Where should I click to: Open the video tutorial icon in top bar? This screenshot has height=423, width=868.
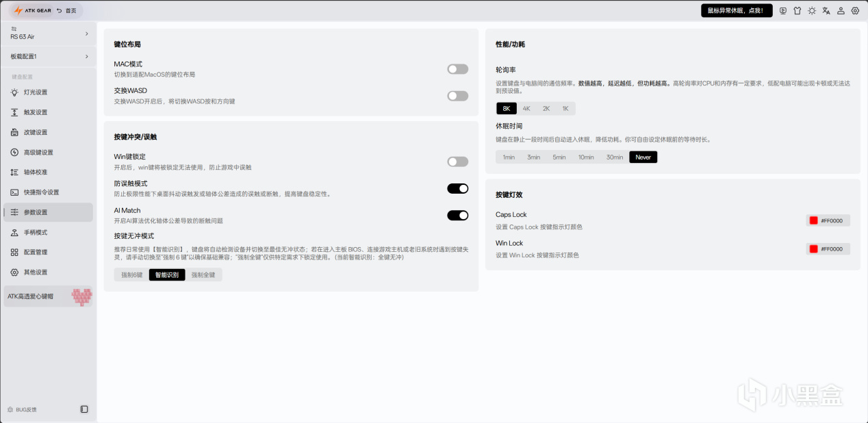pos(783,11)
